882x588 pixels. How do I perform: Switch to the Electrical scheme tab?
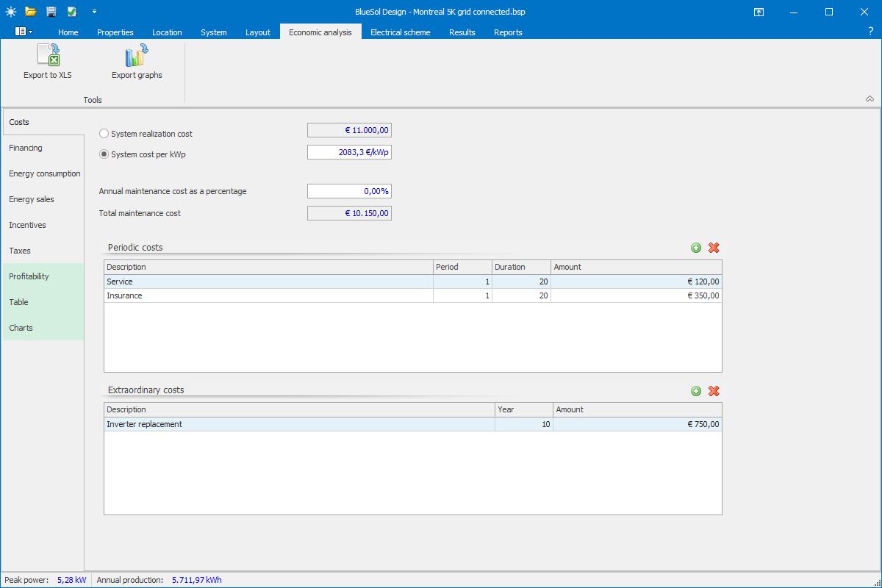click(401, 32)
